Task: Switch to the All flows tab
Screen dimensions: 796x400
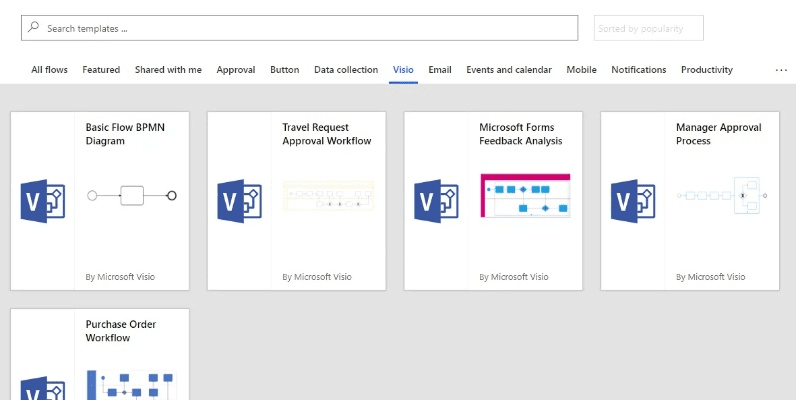Action: pos(49,70)
